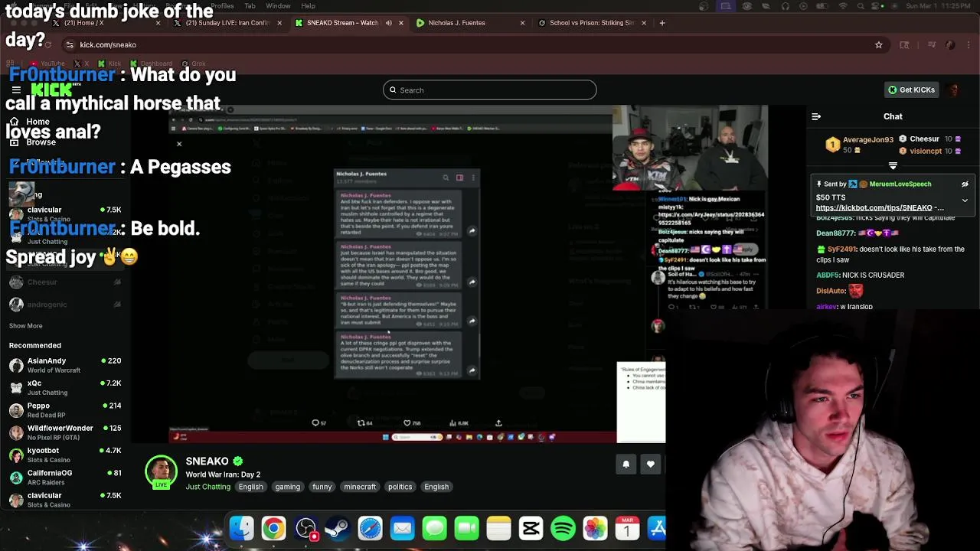The height and width of the screenshot is (551, 980).
Task: Open CaliforniaOG's recommended channel
Action: coord(65,478)
